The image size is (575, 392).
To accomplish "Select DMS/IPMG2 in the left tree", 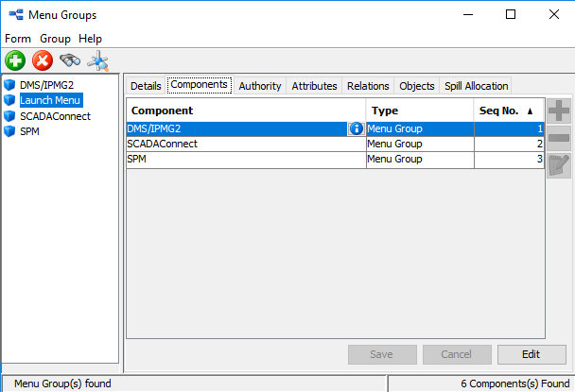I will coord(46,85).
